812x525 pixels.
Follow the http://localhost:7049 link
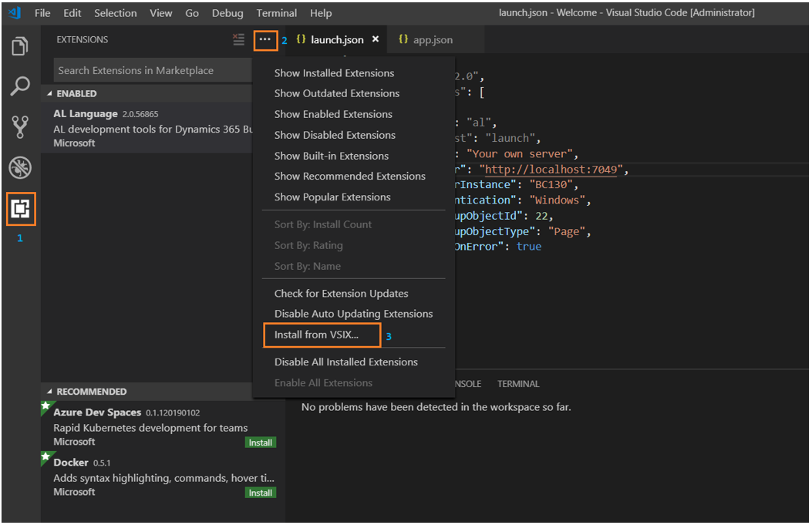point(551,170)
